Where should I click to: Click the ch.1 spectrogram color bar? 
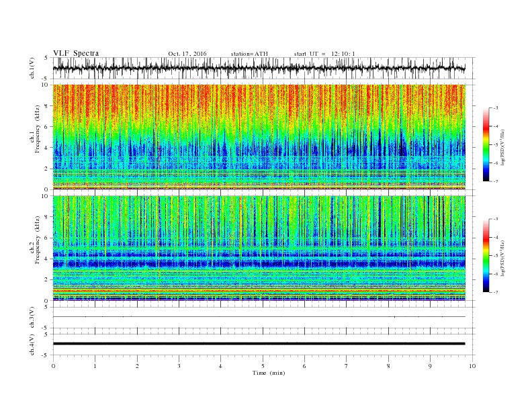(486, 145)
